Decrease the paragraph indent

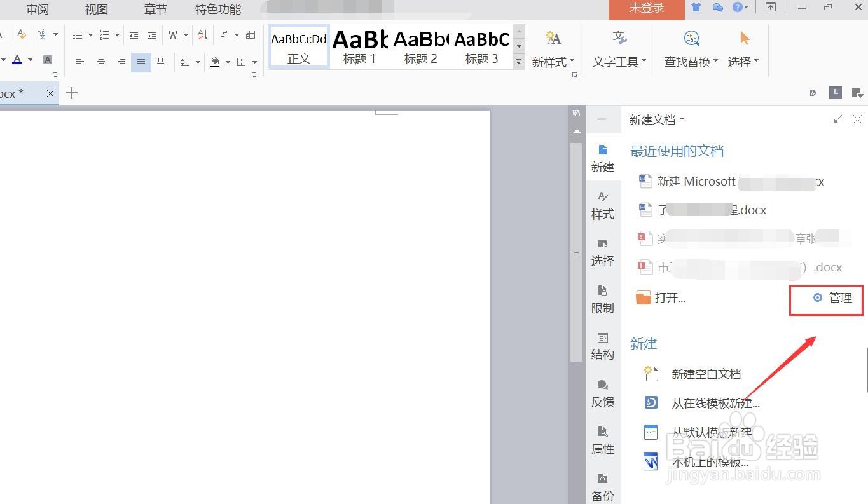point(134,35)
